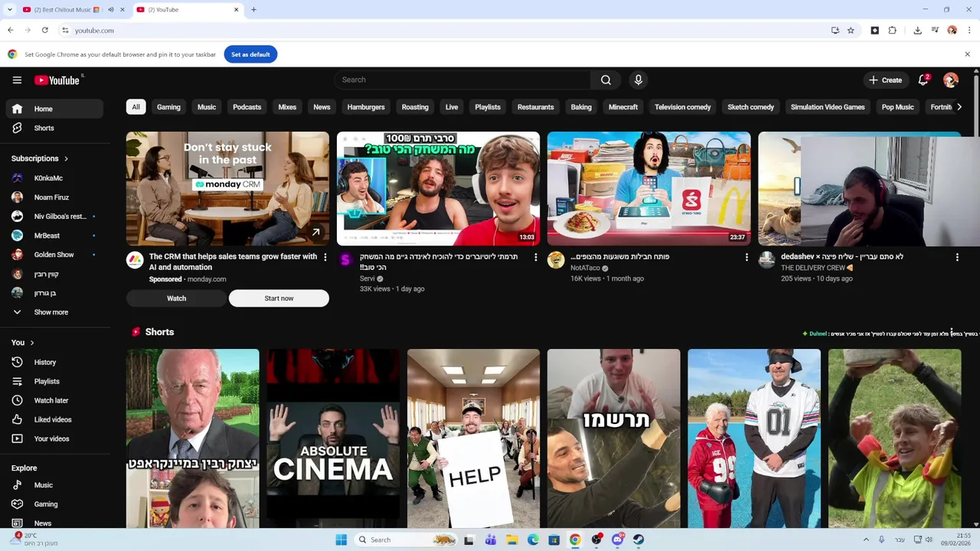The height and width of the screenshot is (551, 980).
Task: Open options menu for monday CRM ad
Action: [x=325, y=257]
